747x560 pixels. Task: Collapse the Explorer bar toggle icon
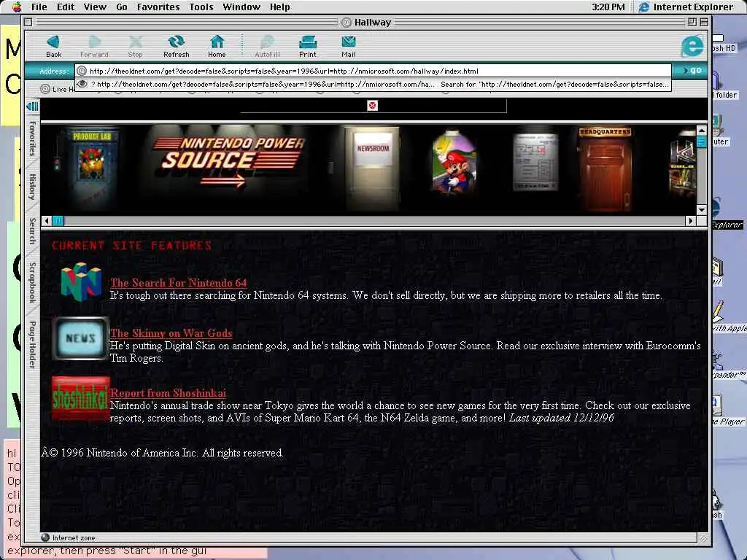tap(32, 106)
